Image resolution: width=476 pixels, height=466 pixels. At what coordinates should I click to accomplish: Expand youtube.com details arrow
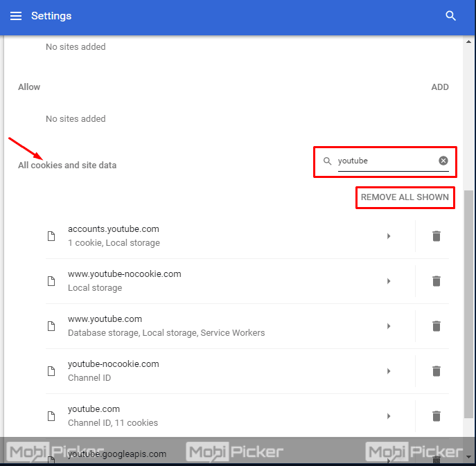(389, 416)
